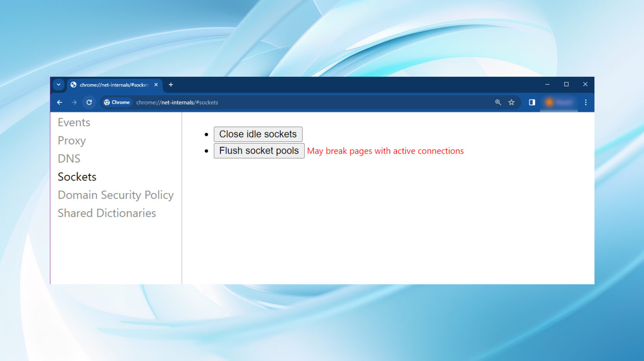Close the net-internals tab
Viewport: 644px width, 361px height.
156,85
